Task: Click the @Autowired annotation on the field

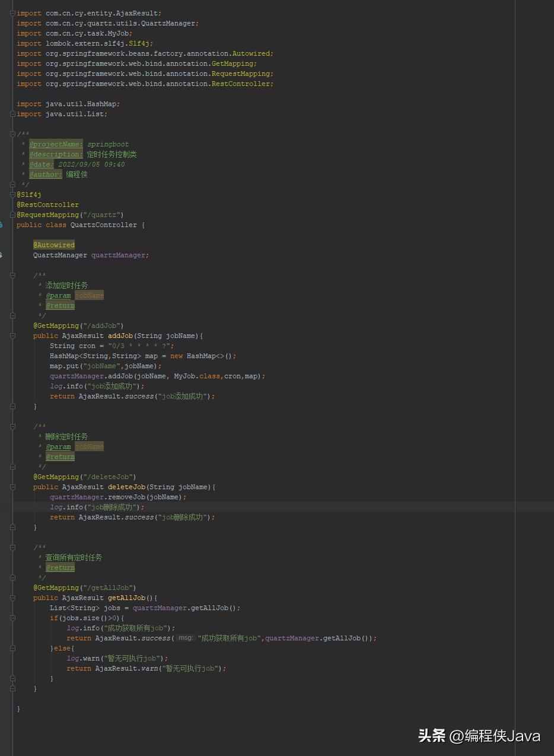Action: [x=54, y=245]
